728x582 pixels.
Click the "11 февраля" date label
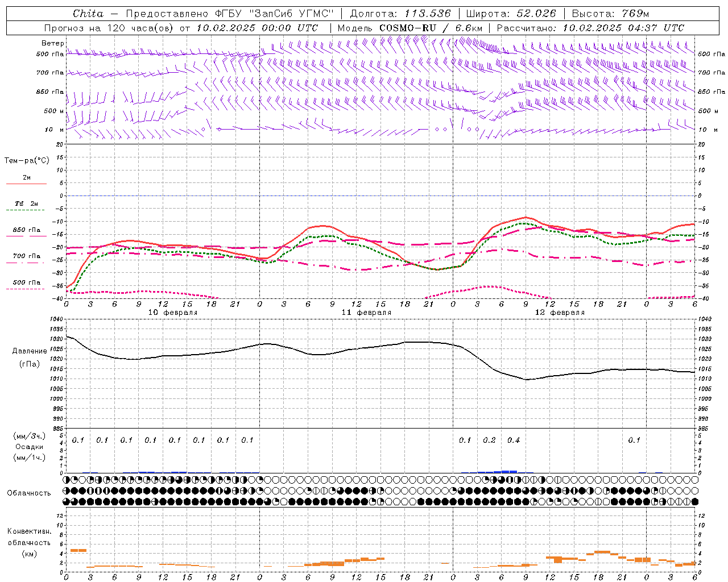tap(366, 313)
